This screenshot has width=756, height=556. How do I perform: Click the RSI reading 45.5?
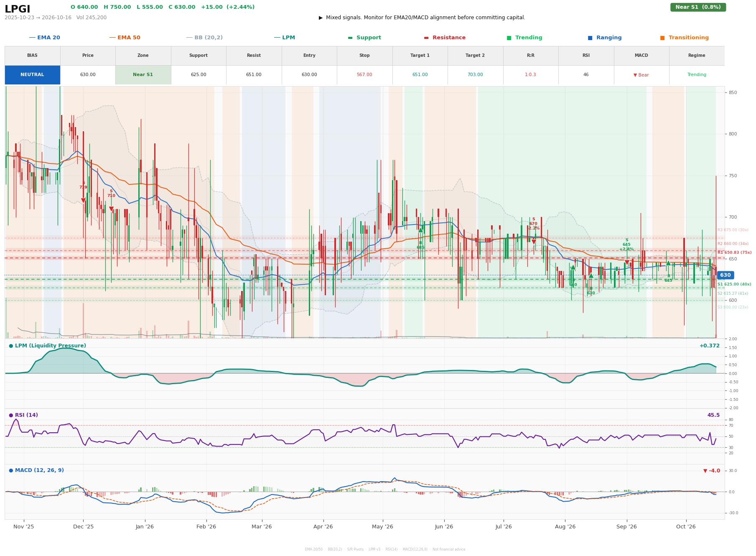click(713, 415)
